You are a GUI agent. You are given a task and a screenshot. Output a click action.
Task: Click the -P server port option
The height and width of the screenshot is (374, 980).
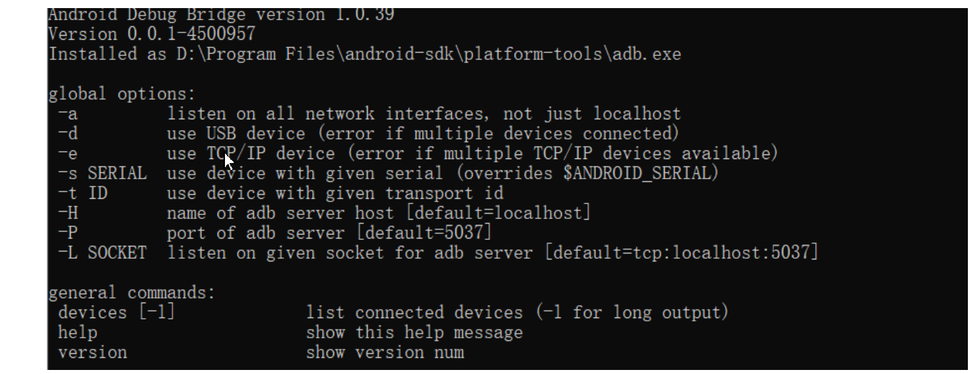[68, 233]
